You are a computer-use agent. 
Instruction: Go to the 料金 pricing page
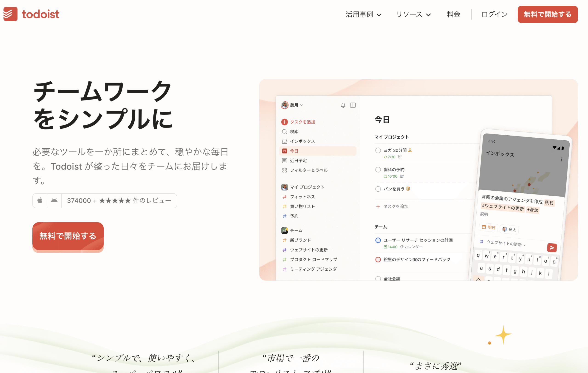453,14
